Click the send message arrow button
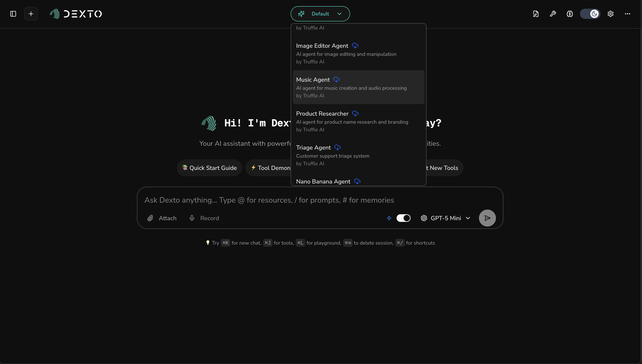Viewport: 642px width, 364px height. coord(487,218)
